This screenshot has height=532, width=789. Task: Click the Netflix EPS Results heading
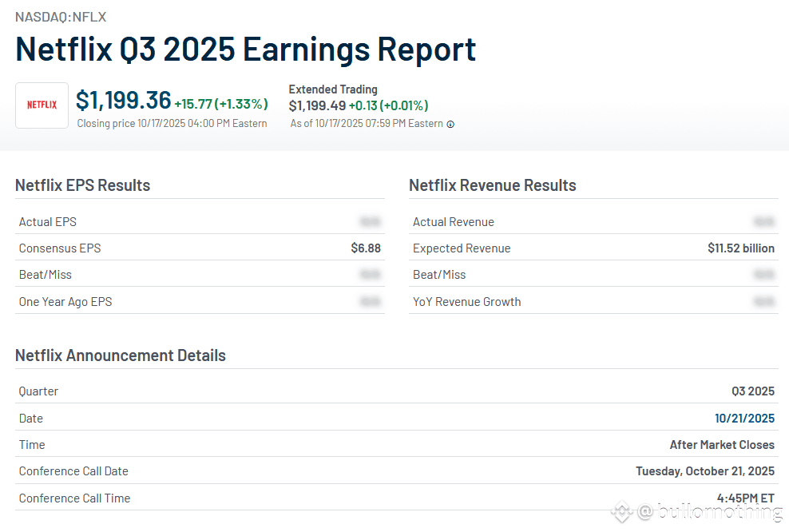tap(82, 185)
